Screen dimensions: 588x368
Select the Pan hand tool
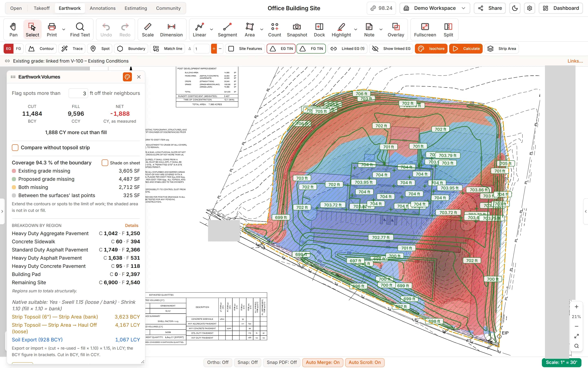click(13, 29)
